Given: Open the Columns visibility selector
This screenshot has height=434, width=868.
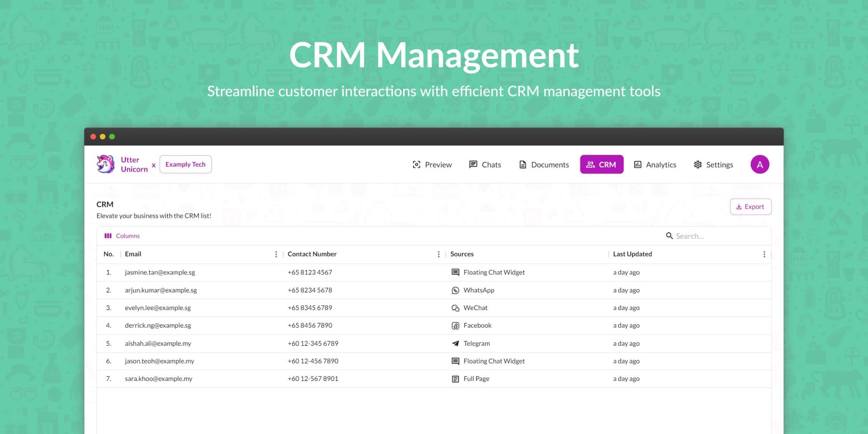Looking at the screenshot, I should [122, 236].
